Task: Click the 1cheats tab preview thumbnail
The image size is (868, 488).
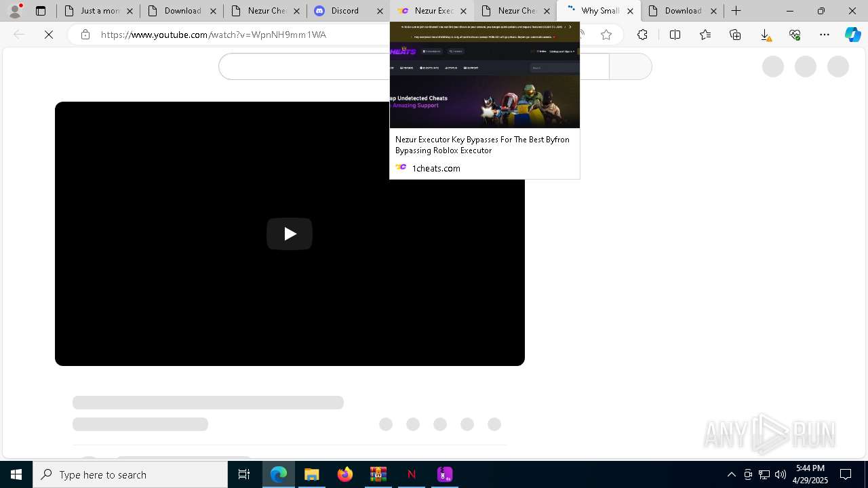Action: 485,75
